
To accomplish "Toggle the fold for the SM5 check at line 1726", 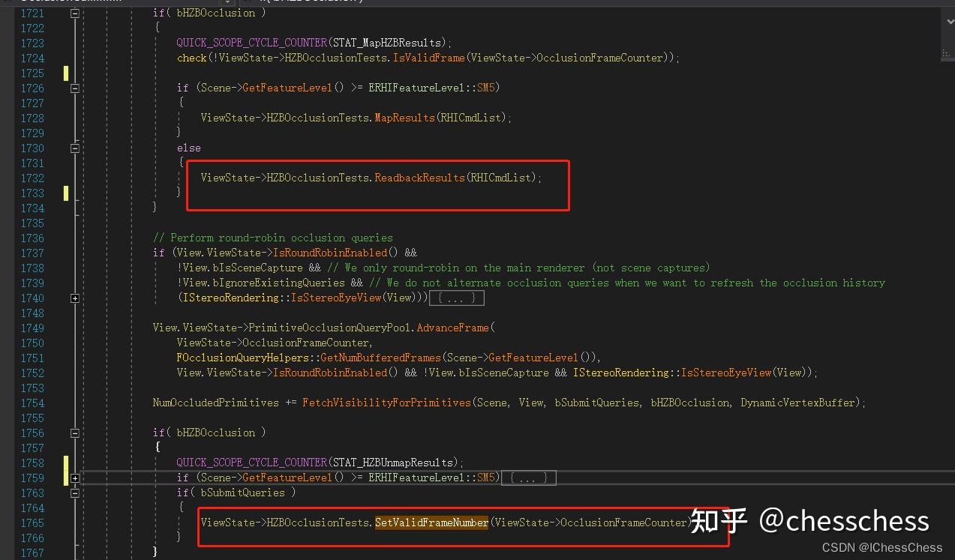I will (75, 88).
